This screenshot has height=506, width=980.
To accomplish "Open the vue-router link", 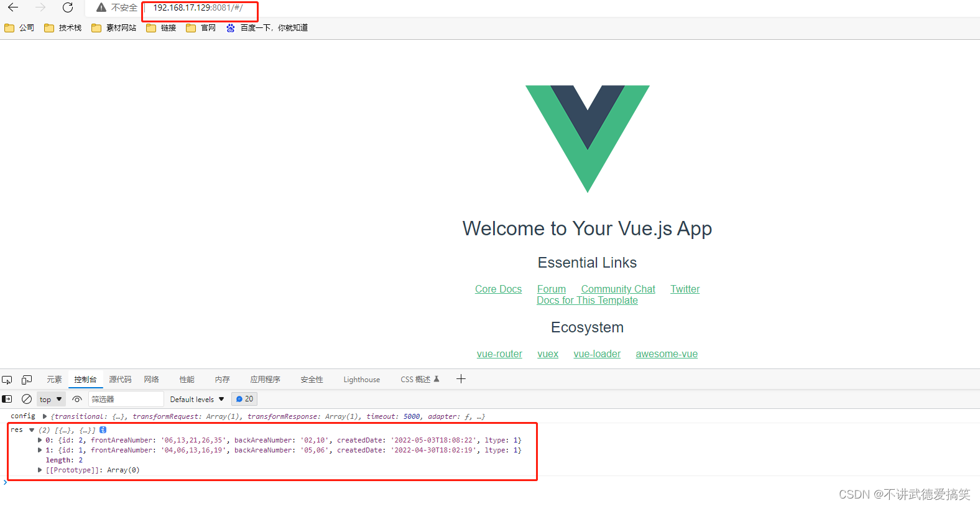I will [x=499, y=354].
